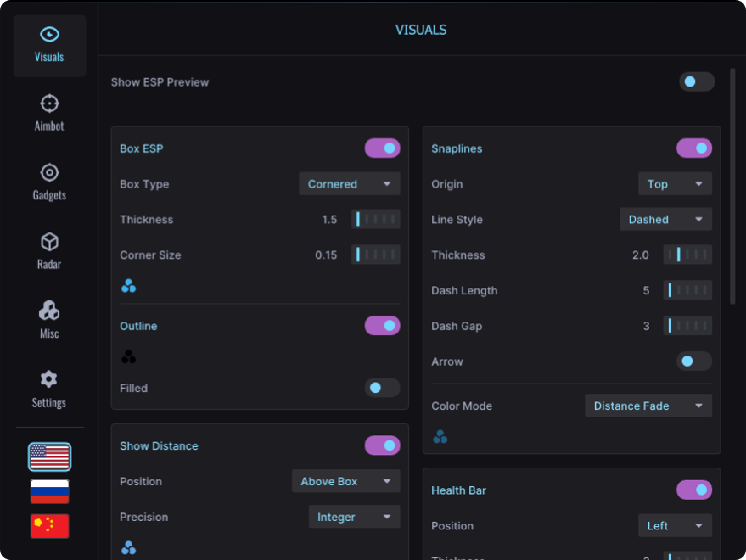This screenshot has width=746, height=560.
Task: Open the Radar cube icon
Action: [x=49, y=242]
